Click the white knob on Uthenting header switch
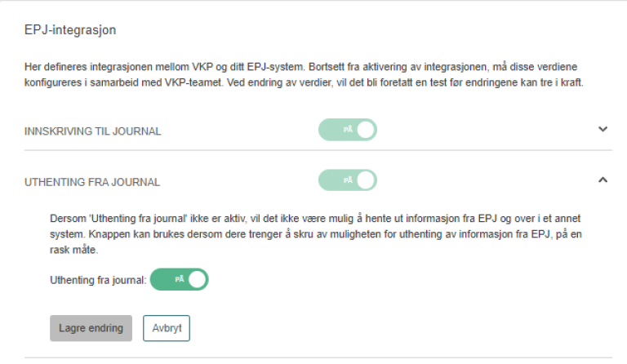The width and height of the screenshot is (627, 364). (366, 180)
